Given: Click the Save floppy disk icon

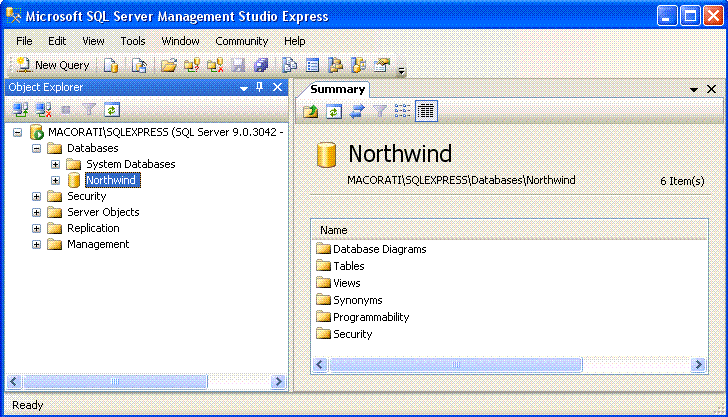Looking at the screenshot, I should (238, 65).
